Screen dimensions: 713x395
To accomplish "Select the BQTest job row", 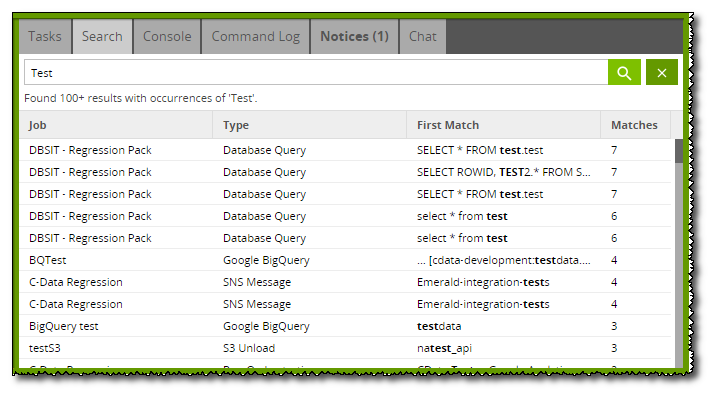I will [345, 260].
